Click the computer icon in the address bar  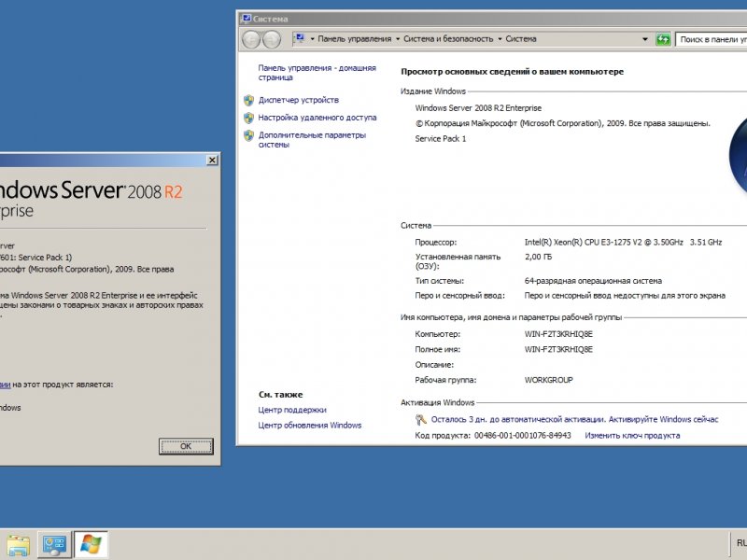299,38
